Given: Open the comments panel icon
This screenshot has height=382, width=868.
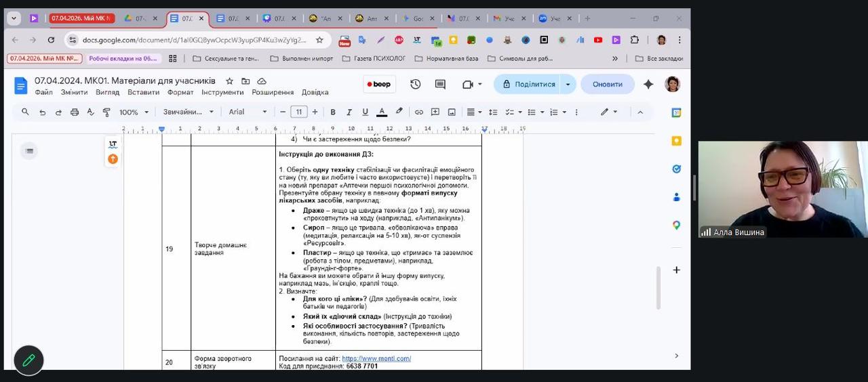Looking at the screenshot, I should point(440,85).
